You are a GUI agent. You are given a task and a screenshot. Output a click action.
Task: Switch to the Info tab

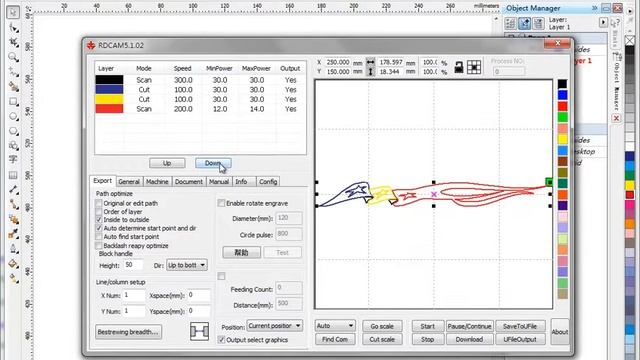pyautogui.click(x=241, y=182)
